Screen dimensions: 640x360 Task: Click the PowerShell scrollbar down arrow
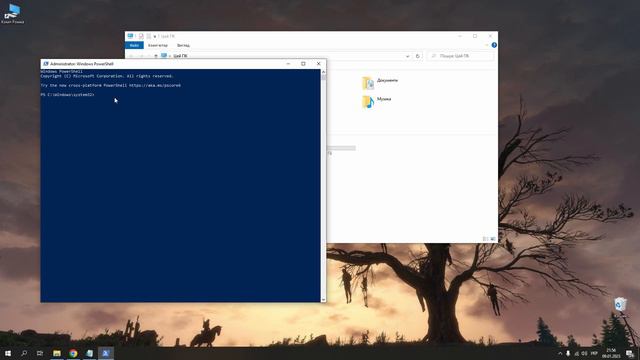[x=323, y=300]
